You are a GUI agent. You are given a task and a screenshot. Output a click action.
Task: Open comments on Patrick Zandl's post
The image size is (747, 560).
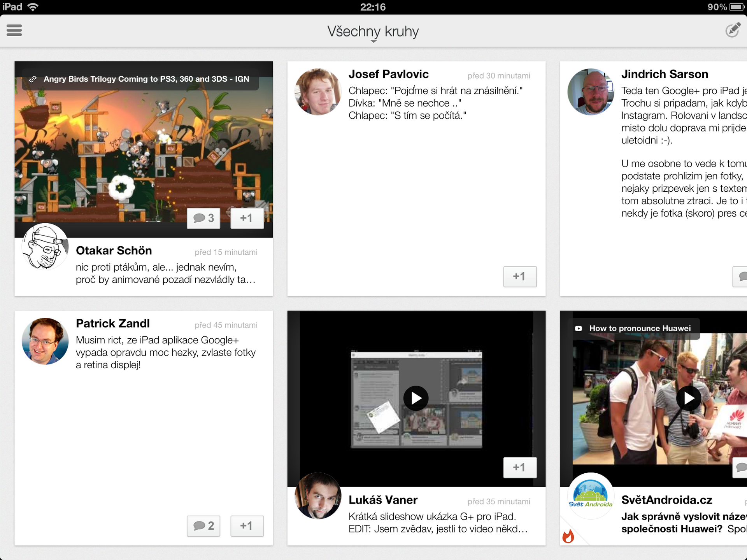[203, 526]
